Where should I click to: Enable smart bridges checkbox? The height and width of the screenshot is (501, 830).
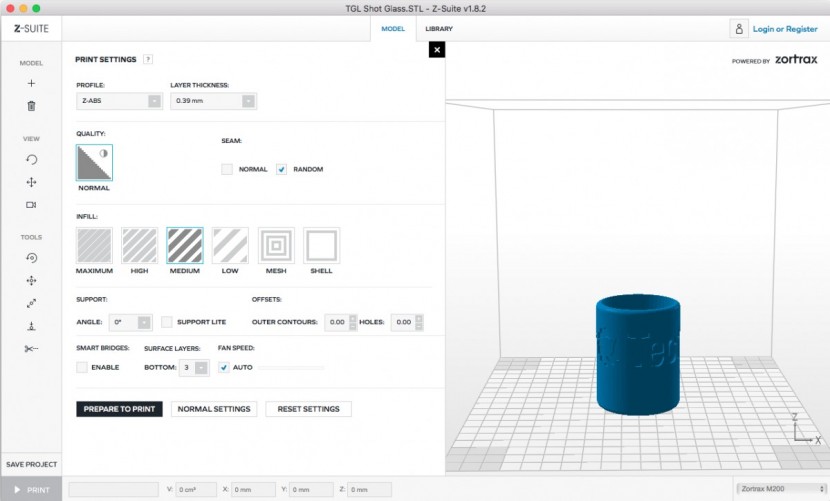pyautogui.click(x=82, y=367)
